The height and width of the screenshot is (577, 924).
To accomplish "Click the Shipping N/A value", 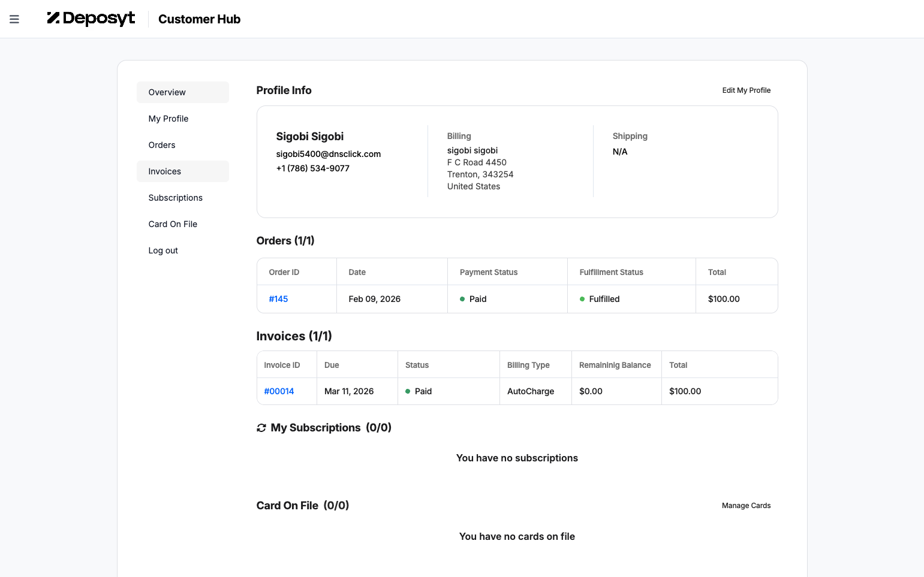I will point(620,152).
